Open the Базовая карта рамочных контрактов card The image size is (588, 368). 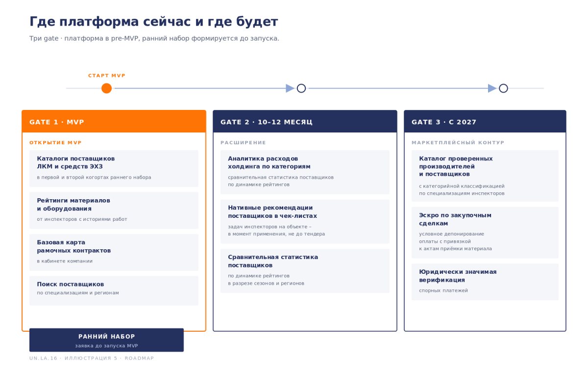tap(114, 252)
